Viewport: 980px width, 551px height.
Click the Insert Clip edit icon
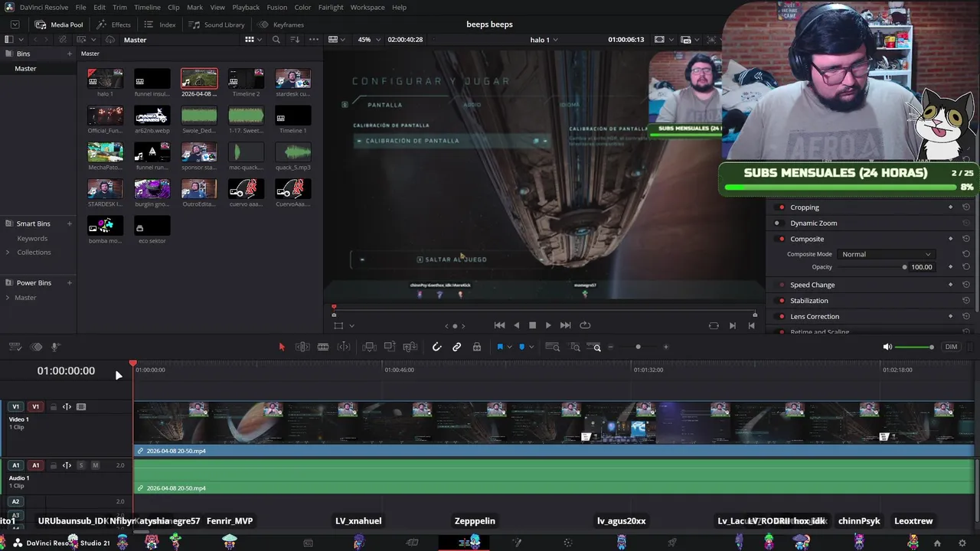click(x=370, y=347)
